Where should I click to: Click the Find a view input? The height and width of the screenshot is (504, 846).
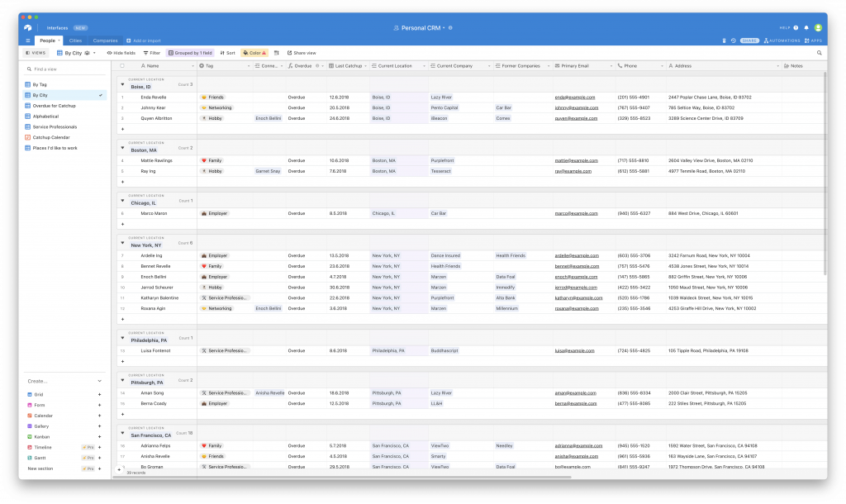(64, 69)
